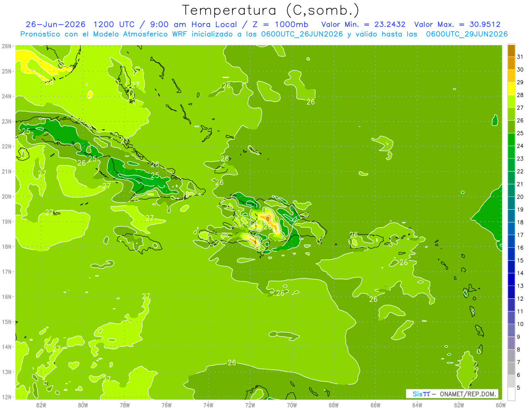The width and height of the screenshot is (532, 411).
Task: Pick the orange legend swatch between 30 and 31
Action: point(511,63)
